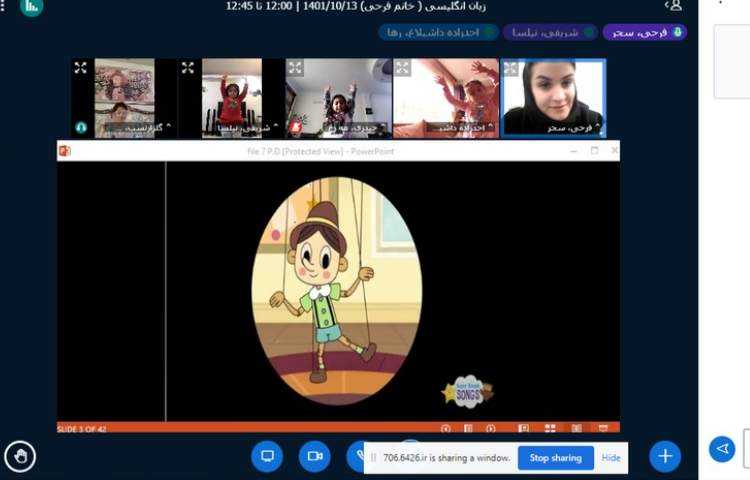Open the user list icon at top right

click(674, 6)
